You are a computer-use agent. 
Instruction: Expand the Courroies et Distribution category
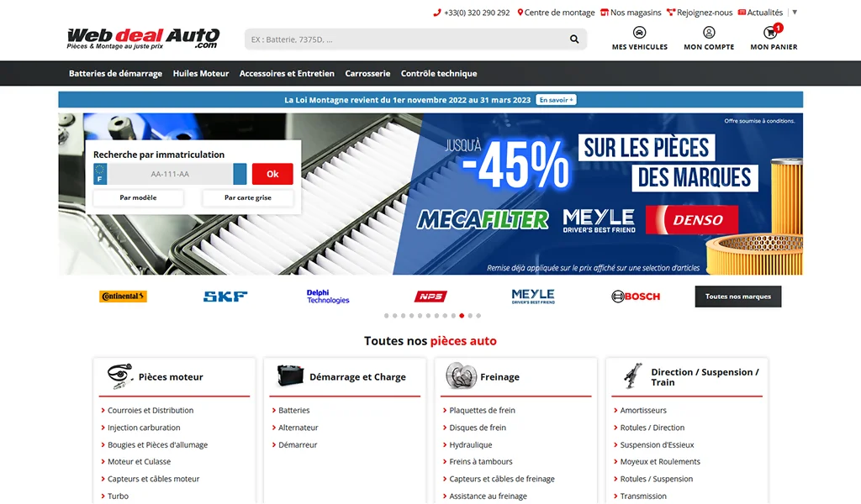pos(151,411)
